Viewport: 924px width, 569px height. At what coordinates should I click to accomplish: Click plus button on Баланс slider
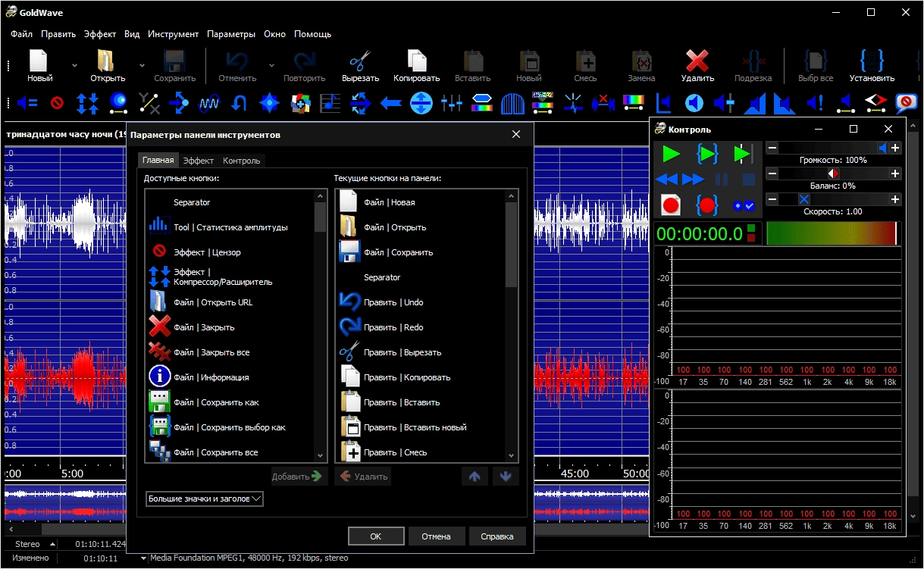(895, 174)
